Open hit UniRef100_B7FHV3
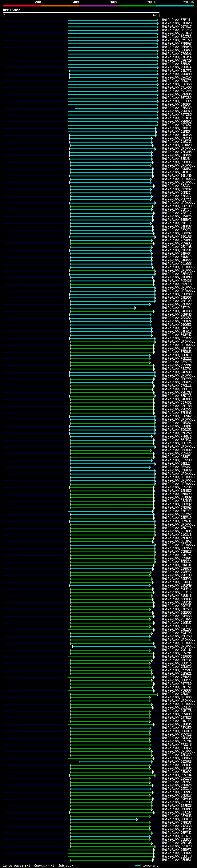 (x=176, y=23)
